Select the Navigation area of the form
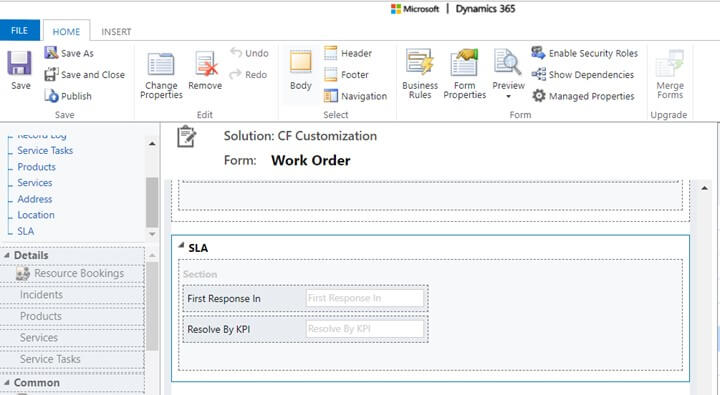The height and width of the screenshot is (395, 720). (x=355, y=96)
